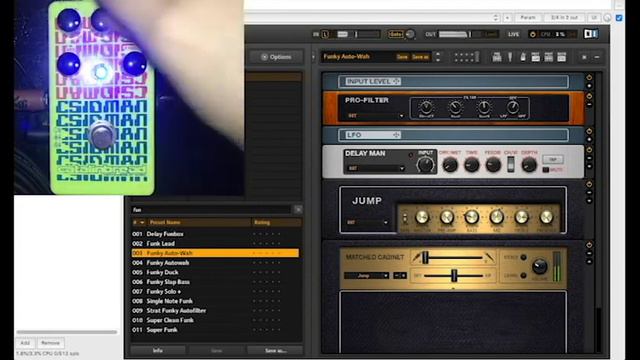Click the Pro-Filter LPF/HPF knob

513,107
